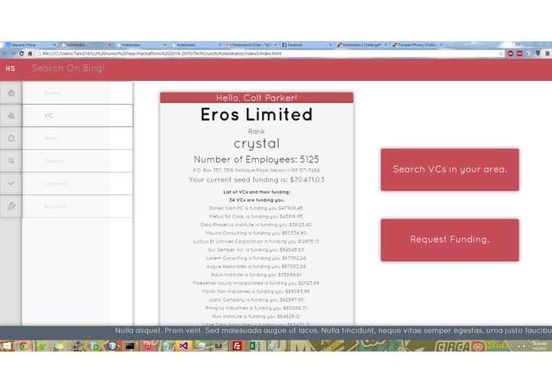Click the home icon in the sidebar
552x392 pixels.
tap(11, 93)
